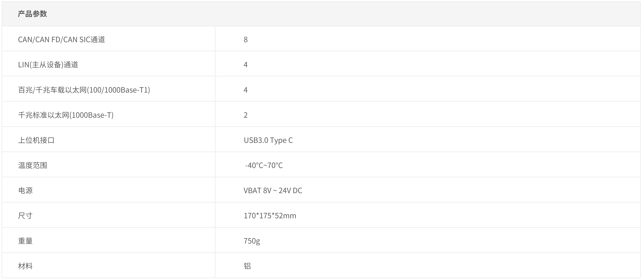Click the VBAT 8V ~ 24V DC value
644x280 pixels.
[x=273, y=191]
